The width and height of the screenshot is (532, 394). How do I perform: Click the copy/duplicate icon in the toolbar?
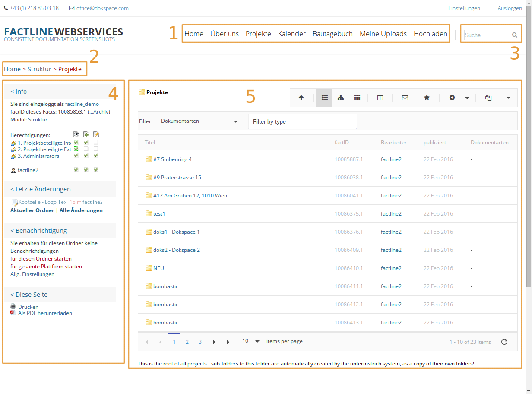click(x=488, y=98)
